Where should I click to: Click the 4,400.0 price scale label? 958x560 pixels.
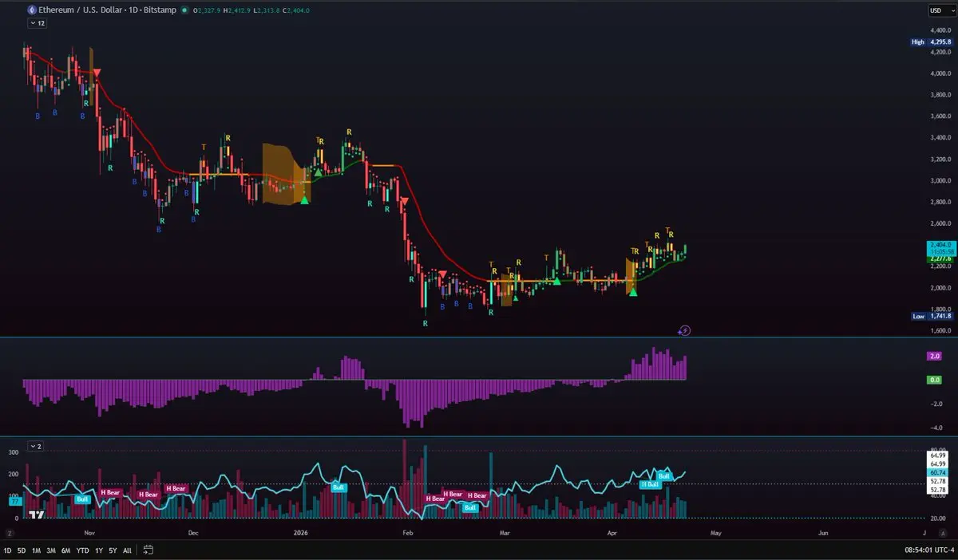tap(939, 30)
